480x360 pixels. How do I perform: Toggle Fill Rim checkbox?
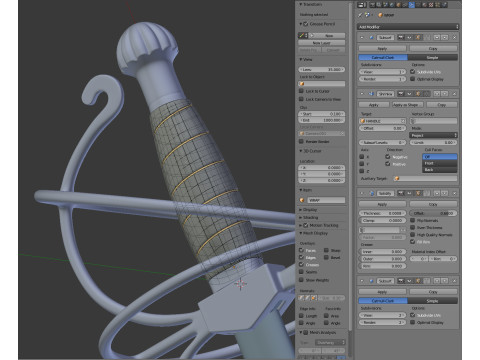[412, 241]
